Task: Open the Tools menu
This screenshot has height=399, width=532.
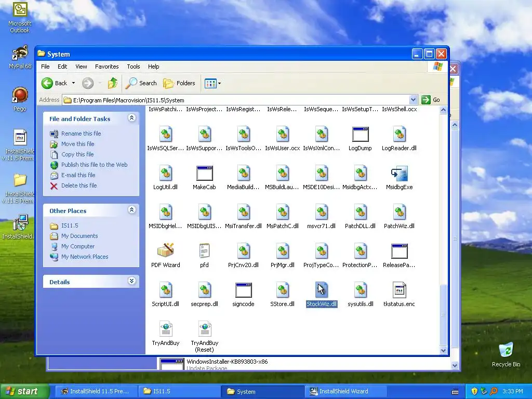Action: (x=134, y=66)
